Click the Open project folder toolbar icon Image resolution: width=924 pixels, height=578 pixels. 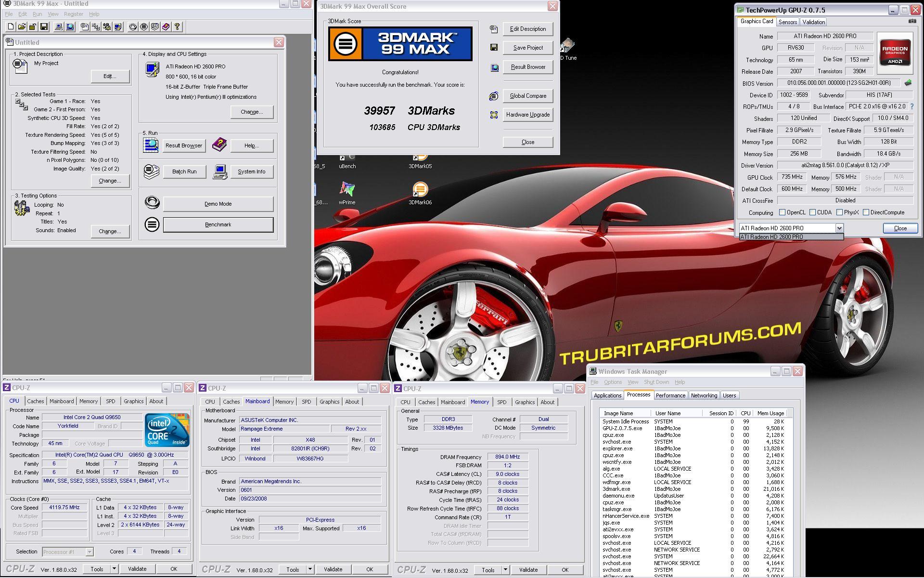(22, 27)
